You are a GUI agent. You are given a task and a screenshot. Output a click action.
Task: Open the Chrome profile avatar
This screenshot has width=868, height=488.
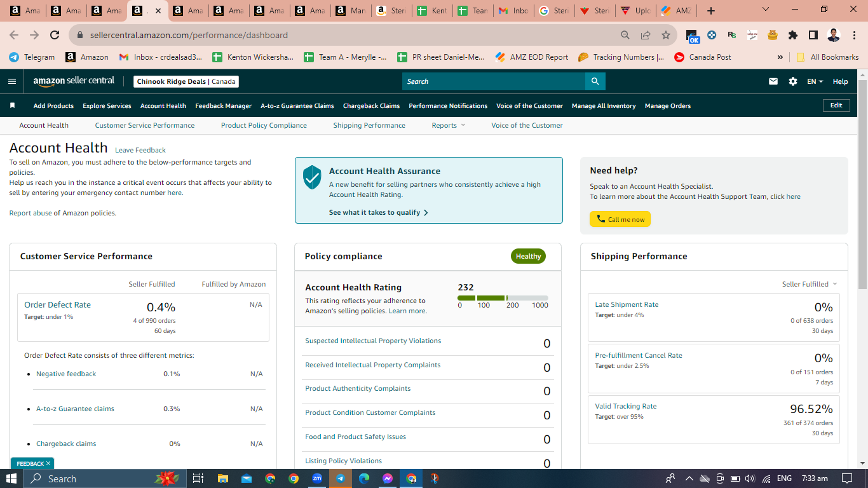click(834, 35)
